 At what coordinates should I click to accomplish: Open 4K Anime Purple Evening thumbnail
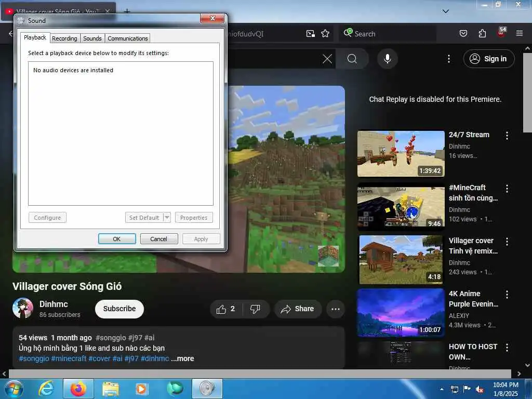[401, 312]
